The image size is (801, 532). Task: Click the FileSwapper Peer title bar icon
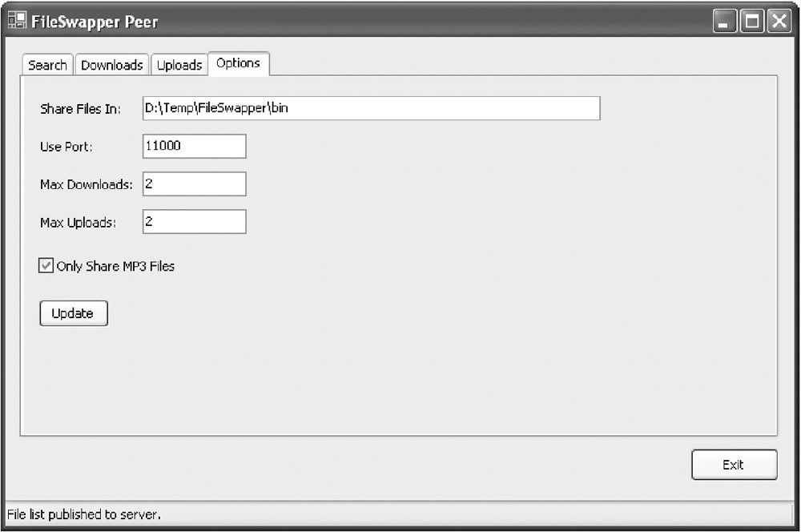[x=17, y=21]
